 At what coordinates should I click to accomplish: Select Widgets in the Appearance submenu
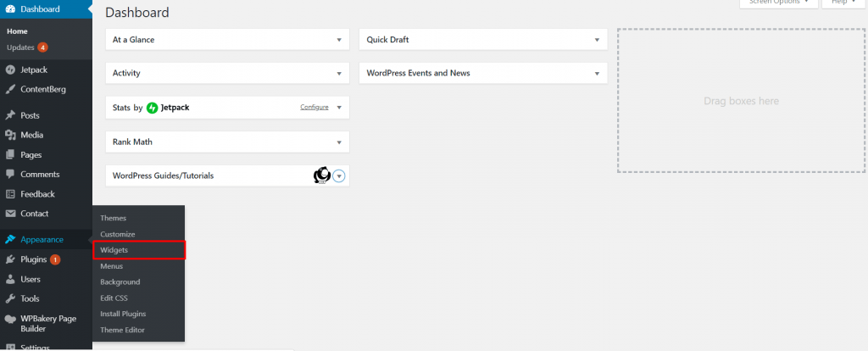click(139, 250)
